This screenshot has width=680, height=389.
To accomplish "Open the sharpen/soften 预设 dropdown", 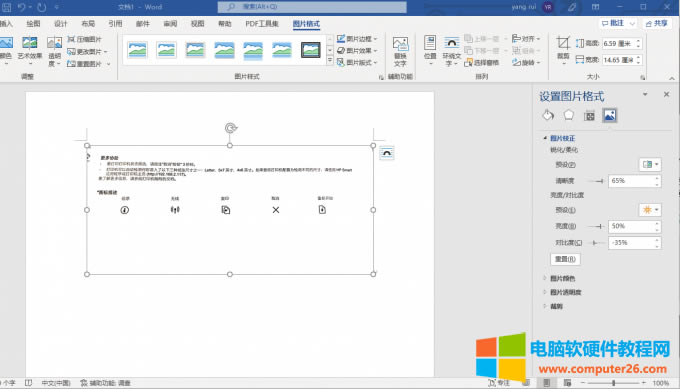I will pyautogui.click(x=650, y=164).
